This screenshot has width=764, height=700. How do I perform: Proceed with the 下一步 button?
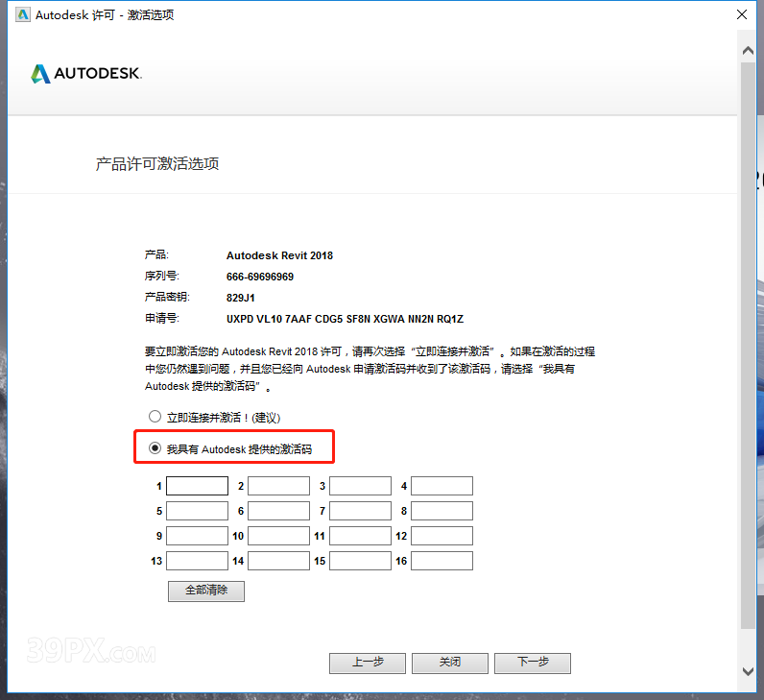tap(533, 663)
